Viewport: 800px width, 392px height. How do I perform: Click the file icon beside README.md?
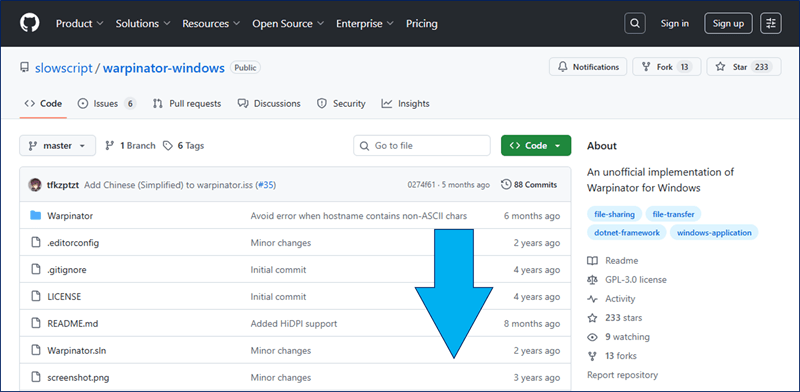pyautogui.click(x=35, y=323)
